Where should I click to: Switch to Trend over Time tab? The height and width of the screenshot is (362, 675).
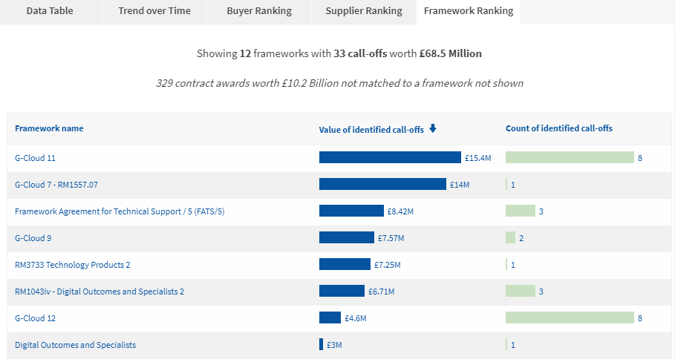pos(154,11)
